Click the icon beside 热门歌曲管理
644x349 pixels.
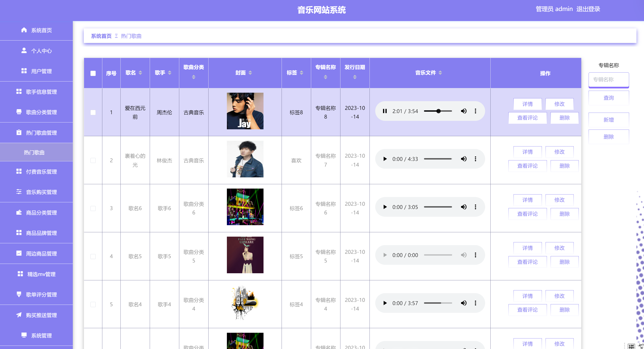pyautogui.click(x=19, y=133)
